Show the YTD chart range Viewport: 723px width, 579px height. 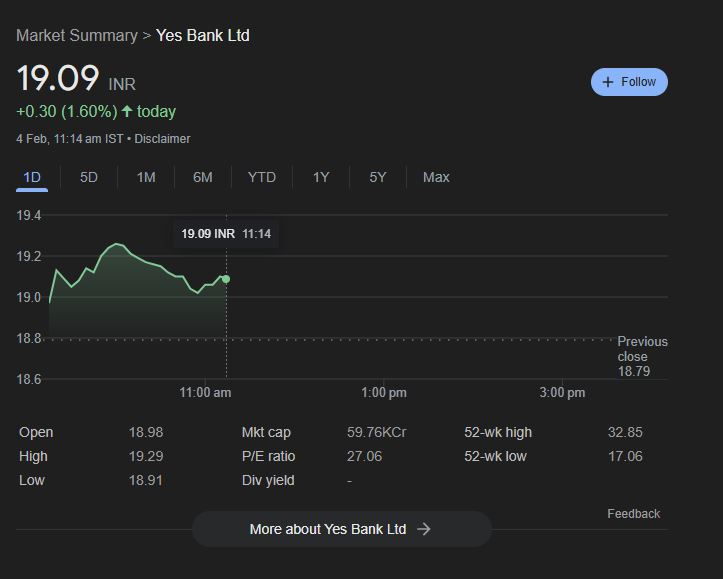(261, 177)
